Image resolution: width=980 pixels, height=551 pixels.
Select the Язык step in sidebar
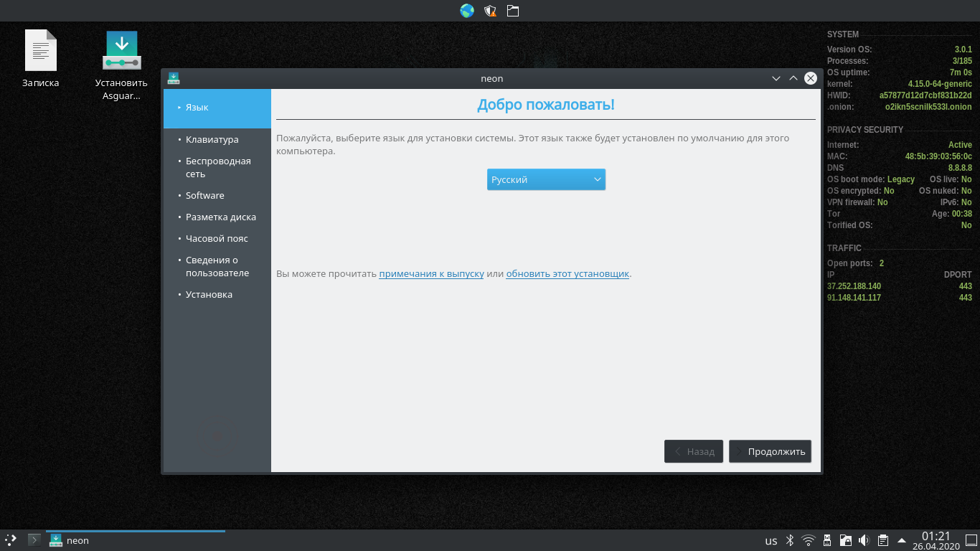[x=217, y=108]
